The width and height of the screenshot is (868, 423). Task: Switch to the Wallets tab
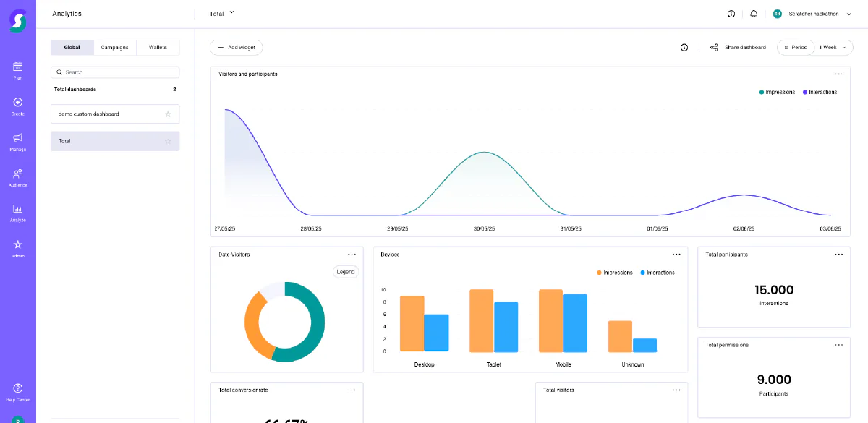pyautogui.click(x=158, y=48)
